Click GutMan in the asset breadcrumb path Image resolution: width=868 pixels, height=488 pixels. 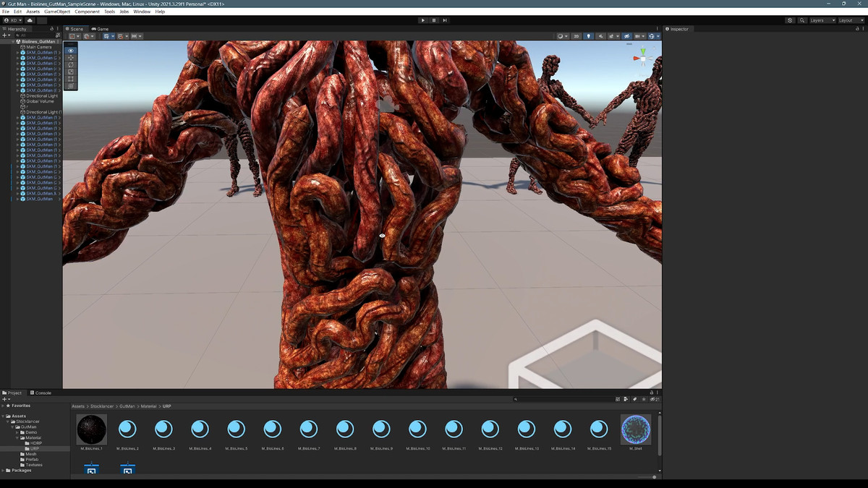pyautogui.click(x=127, y=406)
